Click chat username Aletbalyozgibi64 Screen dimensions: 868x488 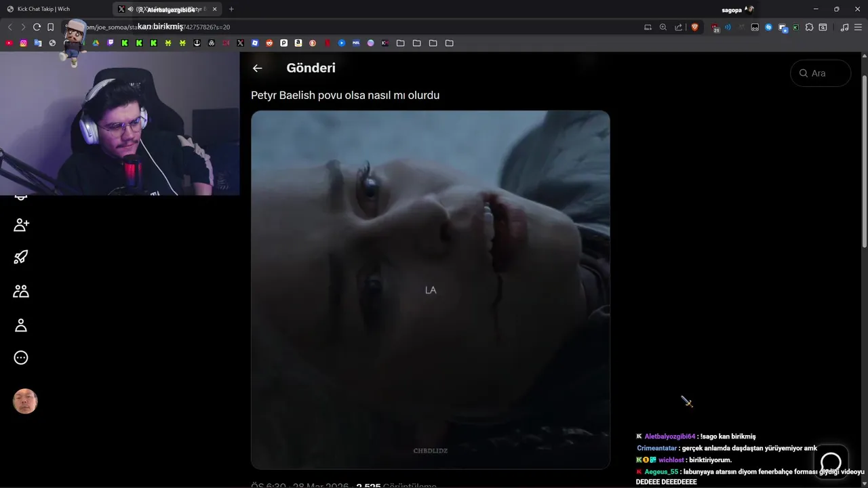(x=670, y=436)
